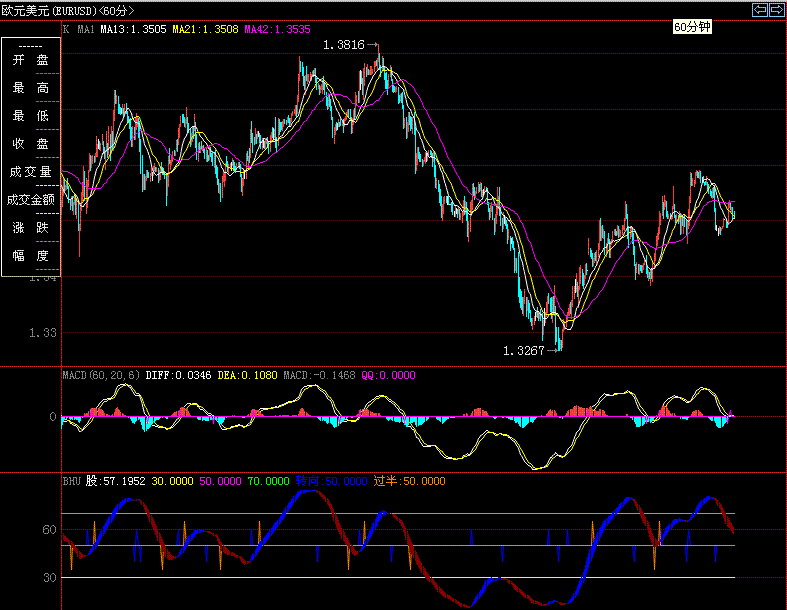Click the 涨跌 row in info panel
The width and height of the screenshot is (787, 610).
(30, 228)
